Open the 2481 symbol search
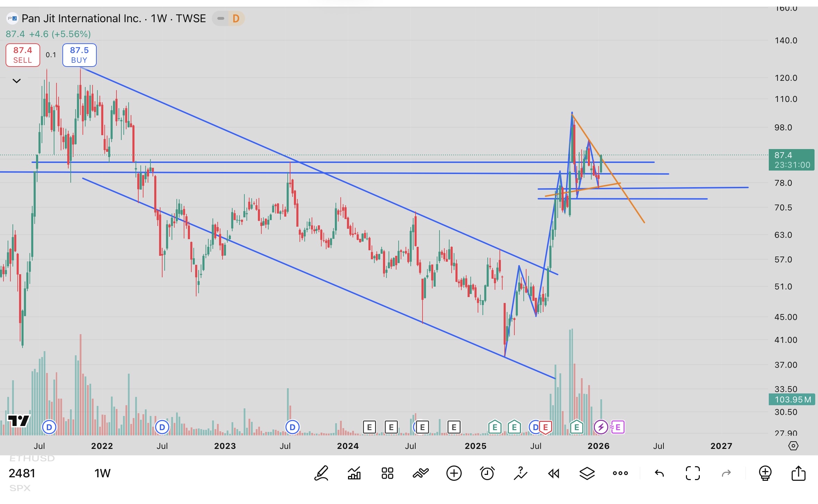The image size is (818, 504). (22, 473)
